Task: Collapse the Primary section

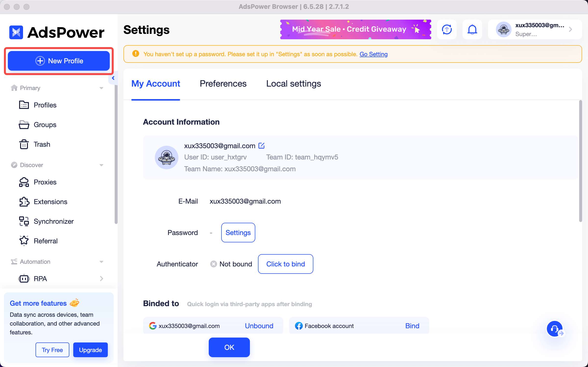Action: tap(101, 88)
